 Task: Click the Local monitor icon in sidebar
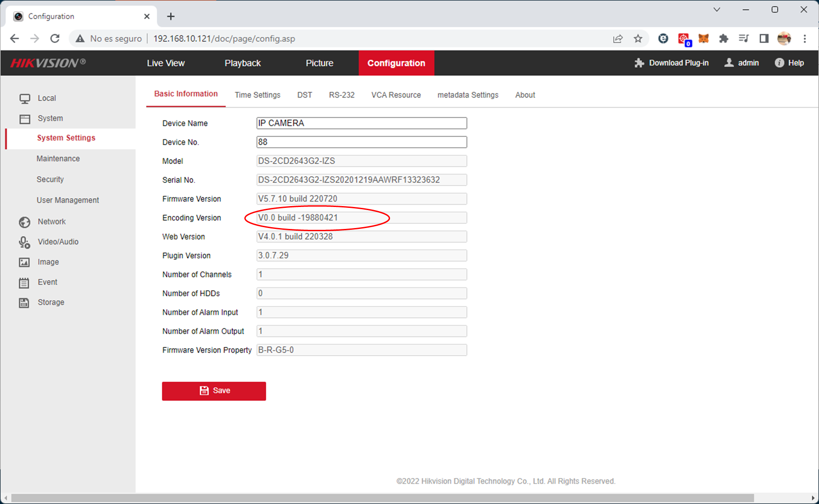(25, 99)
